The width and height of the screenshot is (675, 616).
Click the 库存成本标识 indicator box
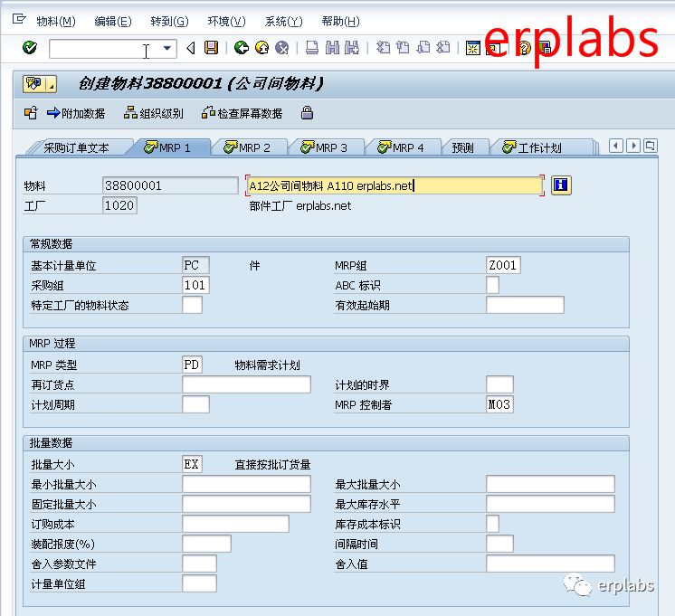coord(492,524)
